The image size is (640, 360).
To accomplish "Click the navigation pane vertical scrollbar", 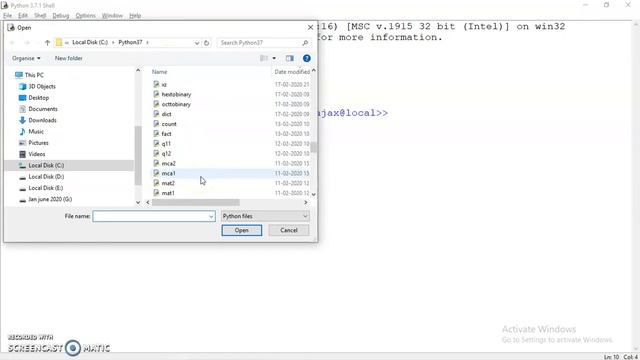I will point(138,155).
